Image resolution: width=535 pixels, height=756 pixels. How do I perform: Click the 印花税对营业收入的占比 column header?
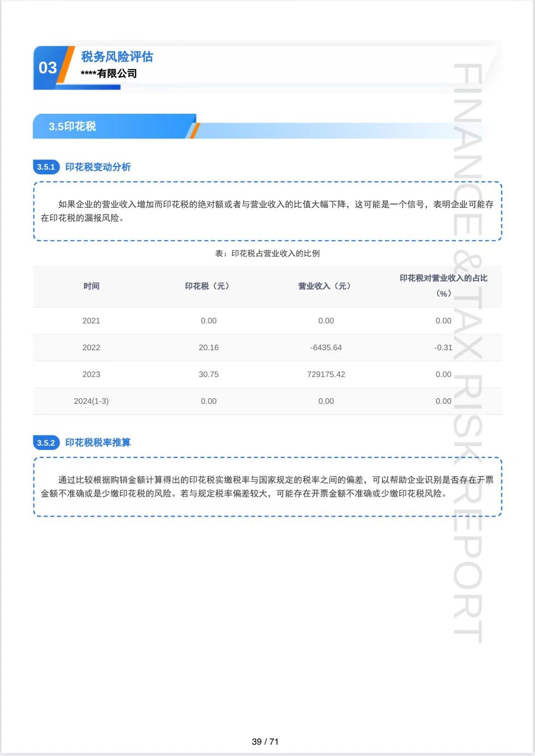click(443, 285)
